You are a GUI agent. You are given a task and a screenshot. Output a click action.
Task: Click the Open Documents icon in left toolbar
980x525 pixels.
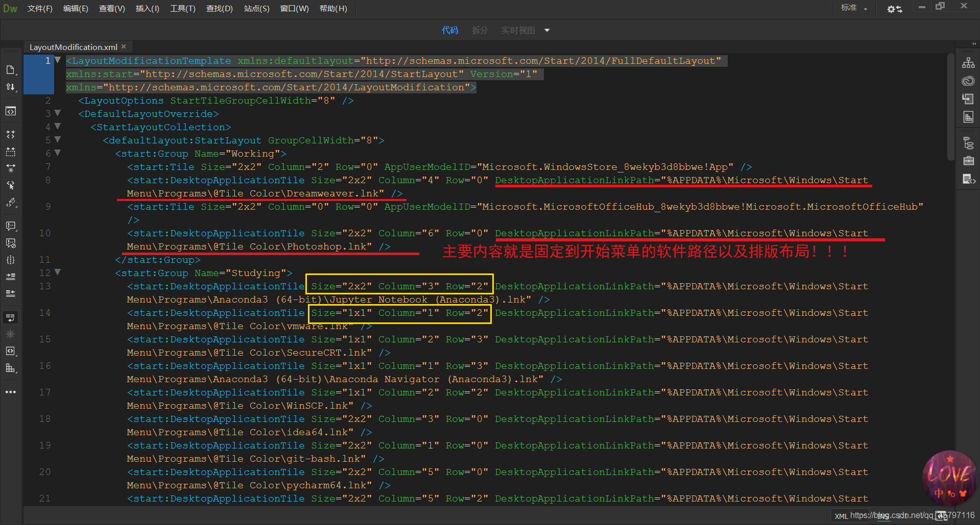click(x=10, y=70)
